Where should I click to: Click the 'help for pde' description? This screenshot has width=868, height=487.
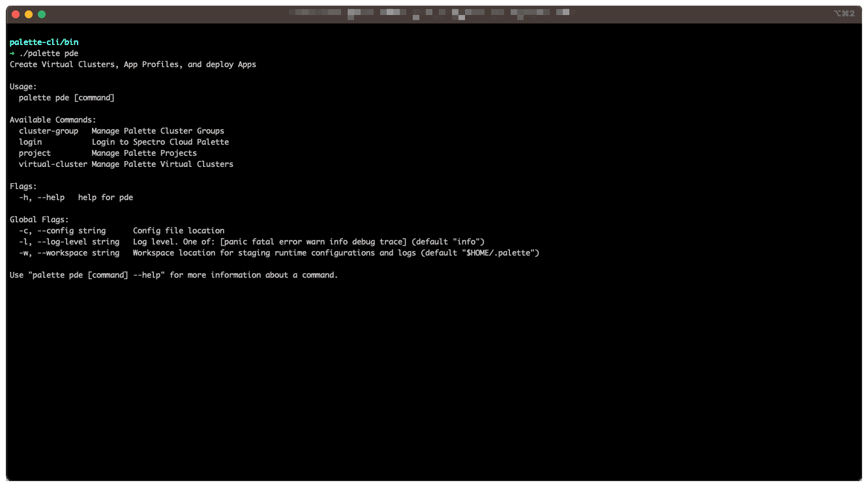coord(106,198)
